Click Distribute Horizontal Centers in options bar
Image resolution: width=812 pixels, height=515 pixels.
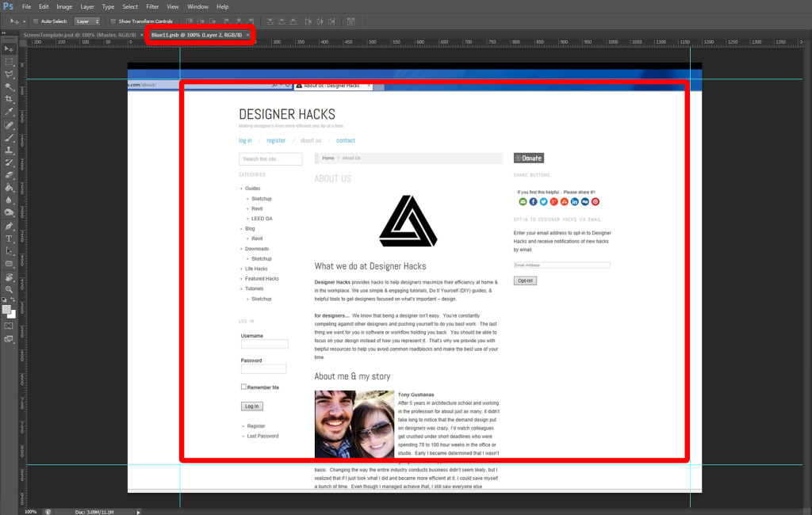(320, 21)
